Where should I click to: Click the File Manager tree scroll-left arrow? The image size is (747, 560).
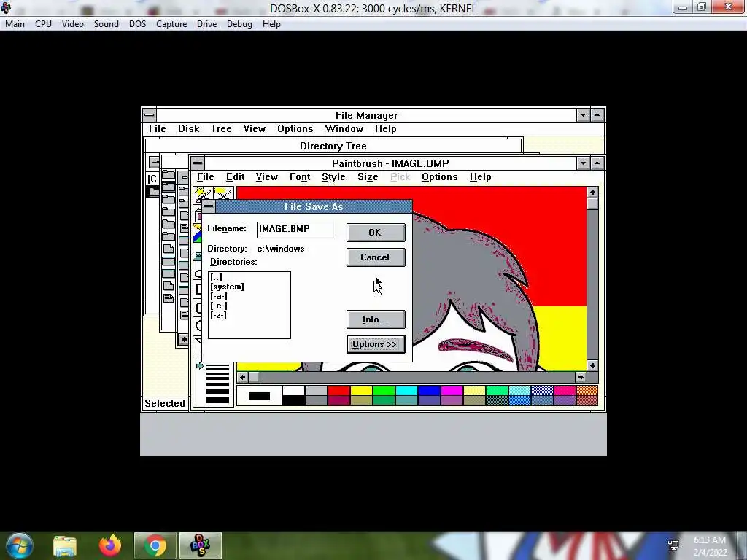click(x=183, y=340)
